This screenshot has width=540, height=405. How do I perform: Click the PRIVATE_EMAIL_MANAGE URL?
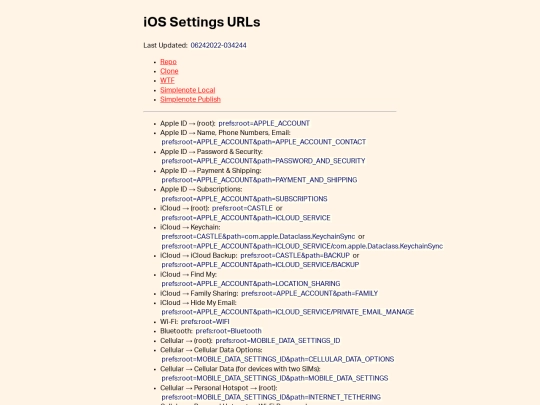click(288, 312)
